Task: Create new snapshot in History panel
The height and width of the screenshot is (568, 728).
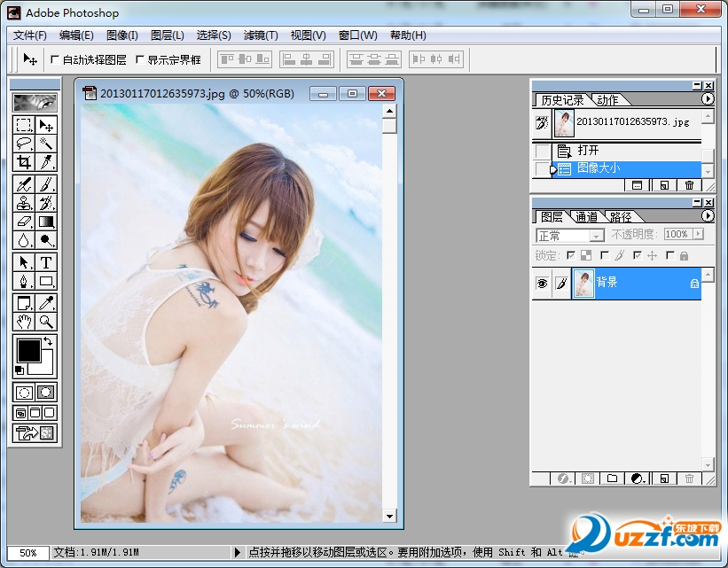Action: [664, 185]
